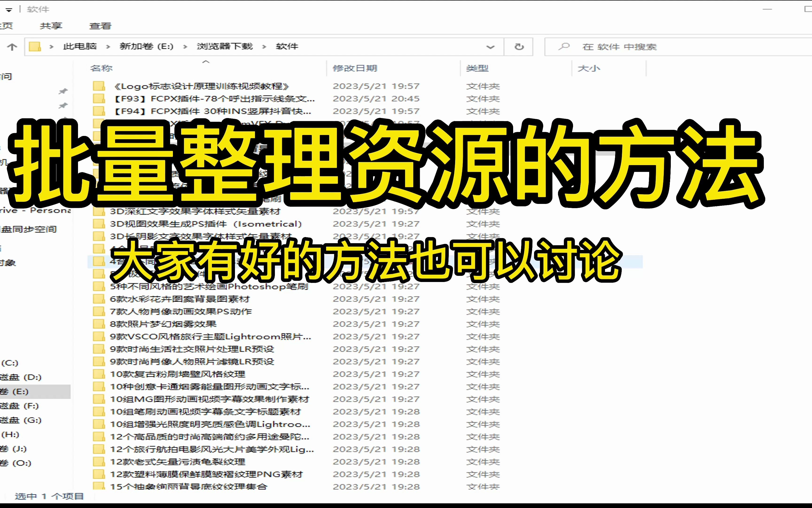Select folder 3D视图效果生成PS插件 (Isometrical)

(206, 224)
